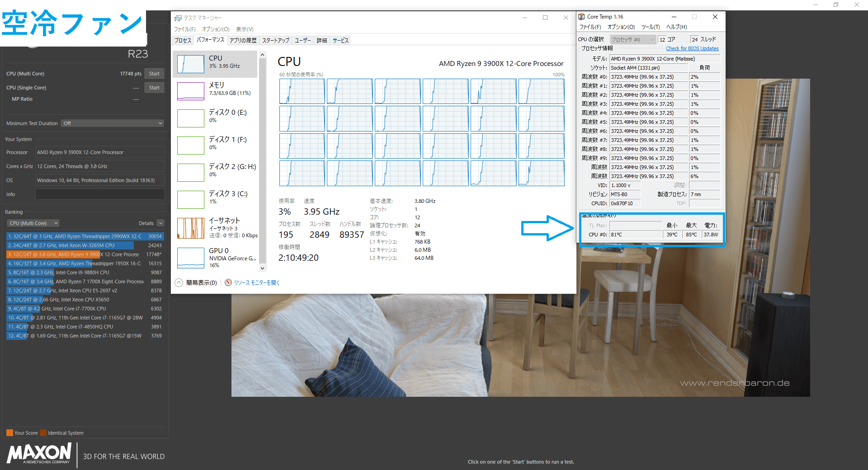Viewport: 868px width, 470px height.
Task: Click the ディスク 0 (E:) graph thumbnail
Action: (x=190, y=118)
